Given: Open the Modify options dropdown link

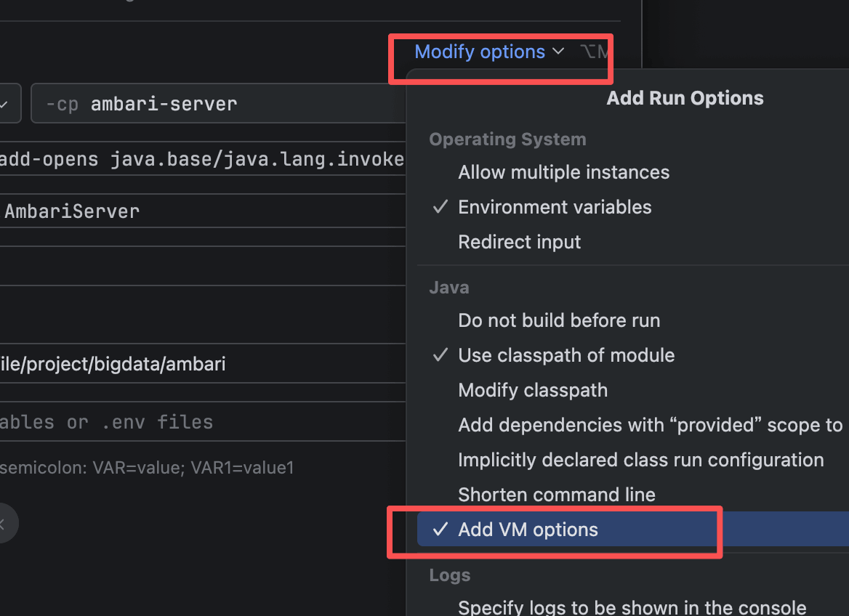Looking at the screenshot, I should tap(480, 52).
